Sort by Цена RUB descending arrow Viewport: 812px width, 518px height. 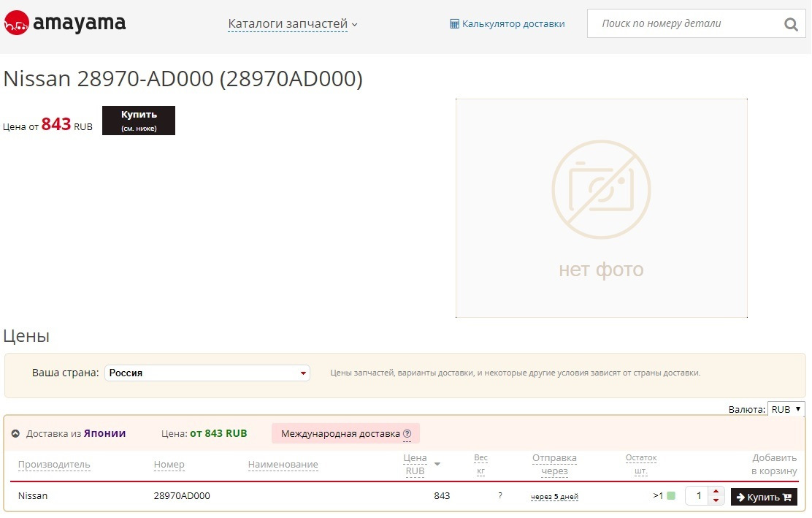[x=437, y=464]
